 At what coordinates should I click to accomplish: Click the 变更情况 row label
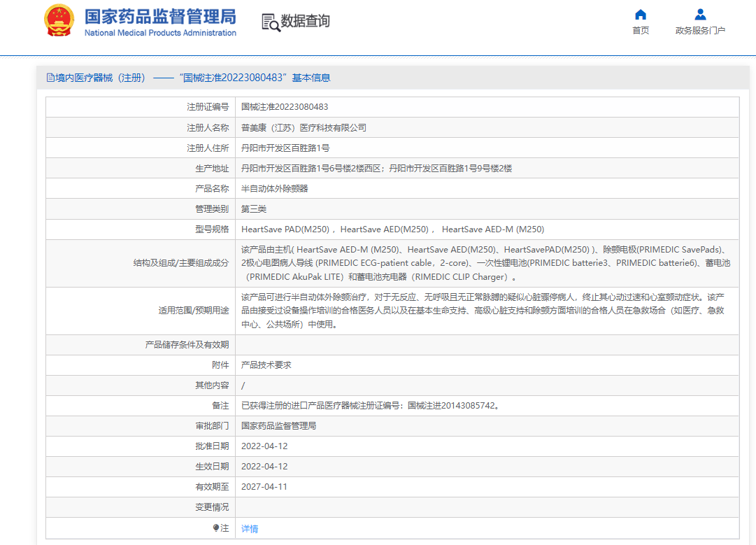[x=212, y=507]
